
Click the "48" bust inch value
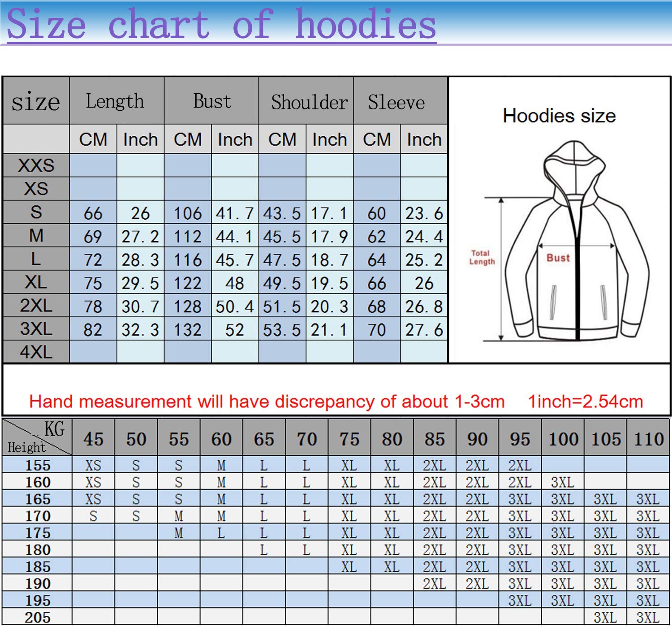[235, 283]
